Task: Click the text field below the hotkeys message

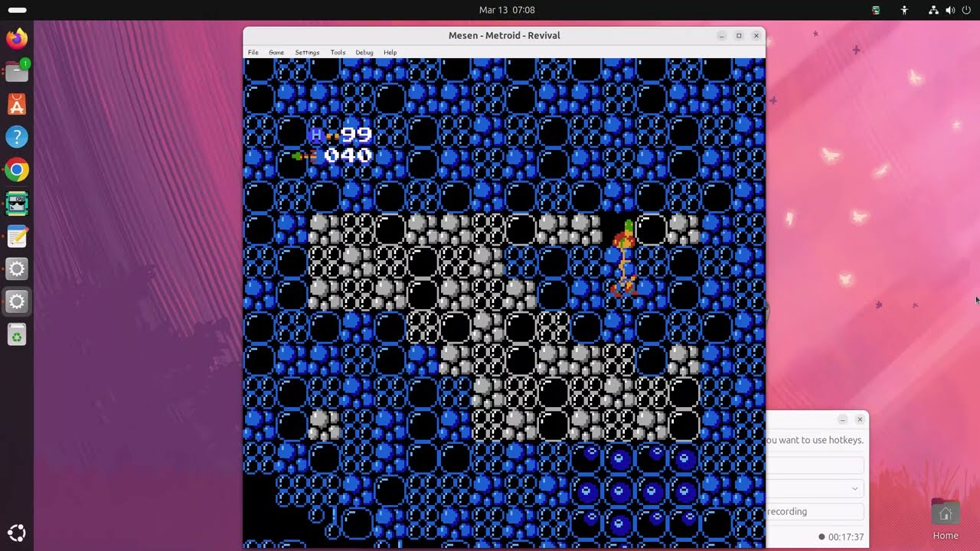Action: [x=815, y=465]
